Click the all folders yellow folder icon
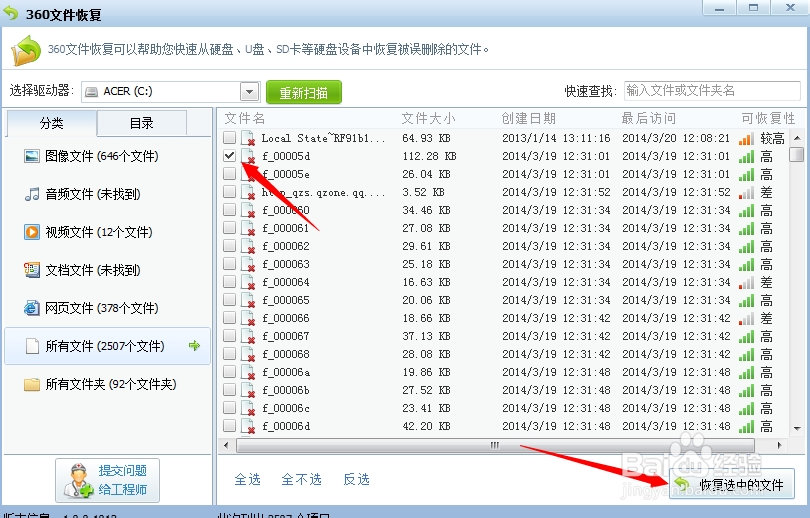 pyautogui.click(x=32, y=384)
